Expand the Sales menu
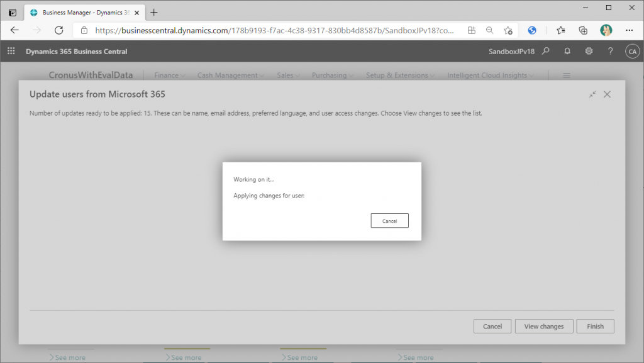The height and width of the screenshot is (363, 644). [x=288, y=75]
